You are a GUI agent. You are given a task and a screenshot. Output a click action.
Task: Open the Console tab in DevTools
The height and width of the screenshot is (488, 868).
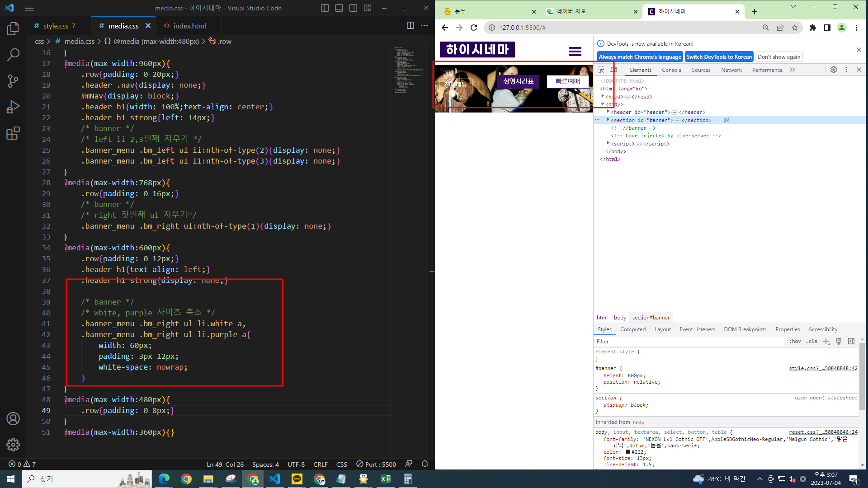[x=671, y=70]
